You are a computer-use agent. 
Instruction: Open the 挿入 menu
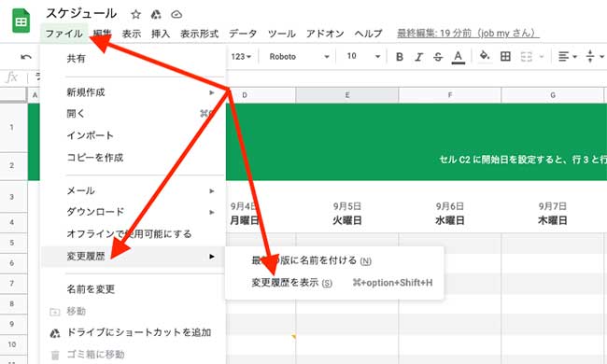click(x=161, y=34)
